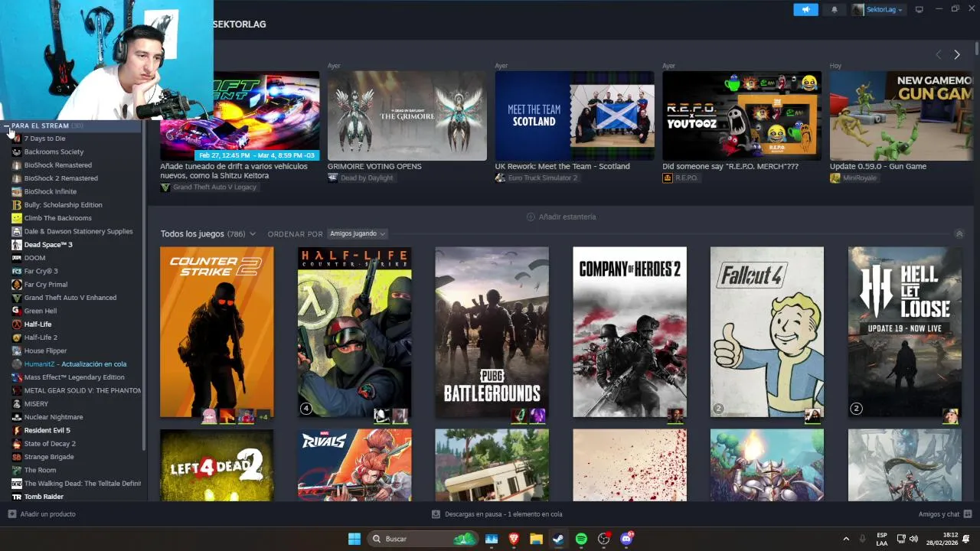Select 7 Days to Die in library
The height and width of the screenshot is (551, 980).
44,139
